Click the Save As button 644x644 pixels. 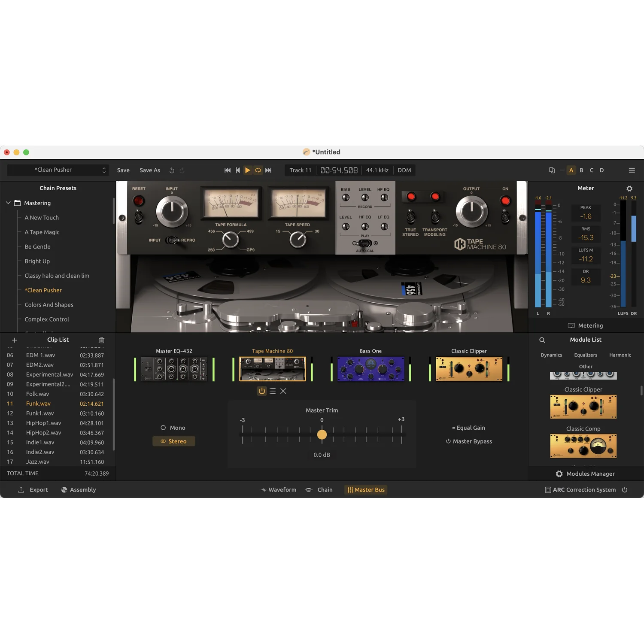click(x=150, y=170)
